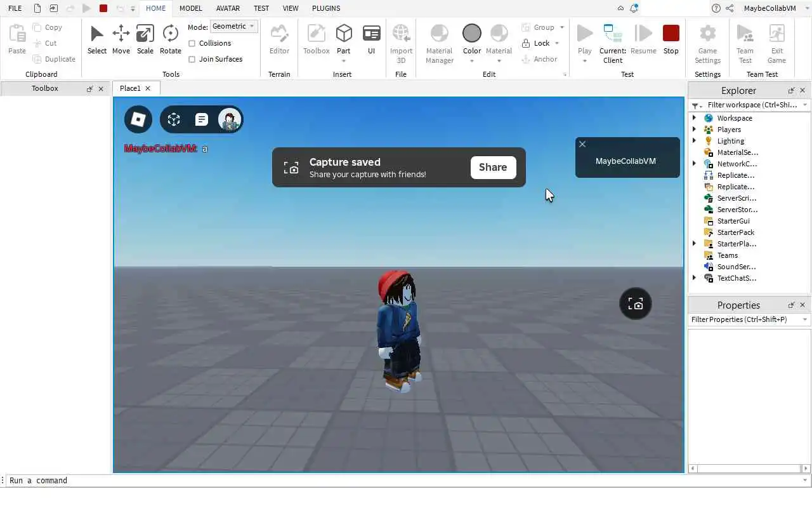
Task: Click the Lock button in Edit group
Action: [x=537, y=43]
